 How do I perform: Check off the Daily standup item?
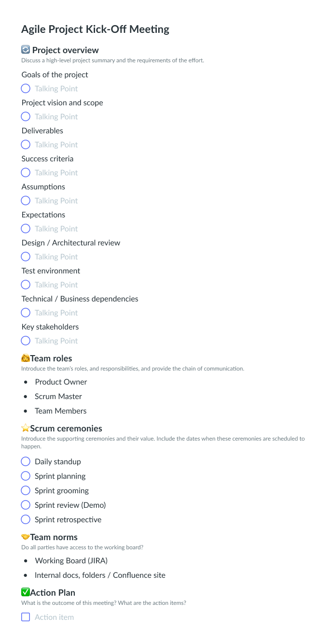coord(26,461)
